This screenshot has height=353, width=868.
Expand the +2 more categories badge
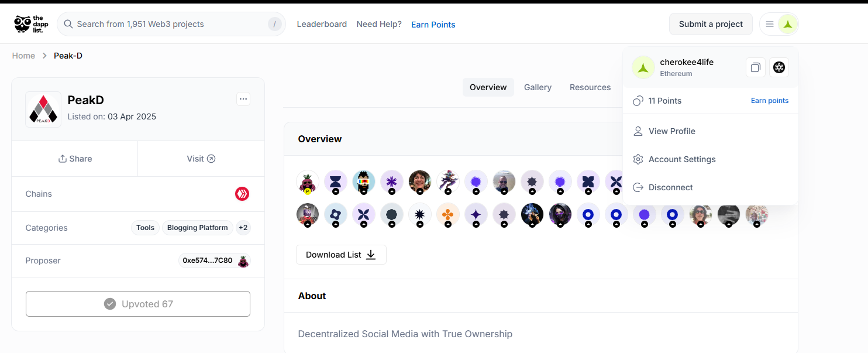pos(243,228)
